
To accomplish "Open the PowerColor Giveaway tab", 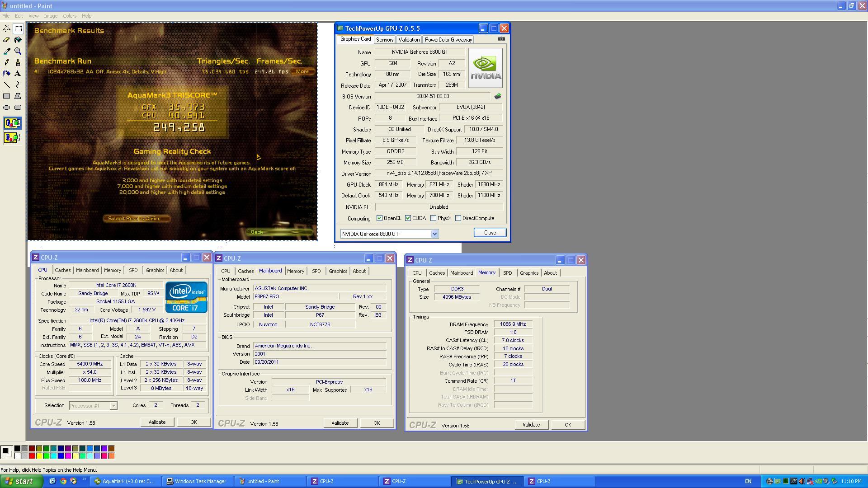I will click(x=448, y=40).
